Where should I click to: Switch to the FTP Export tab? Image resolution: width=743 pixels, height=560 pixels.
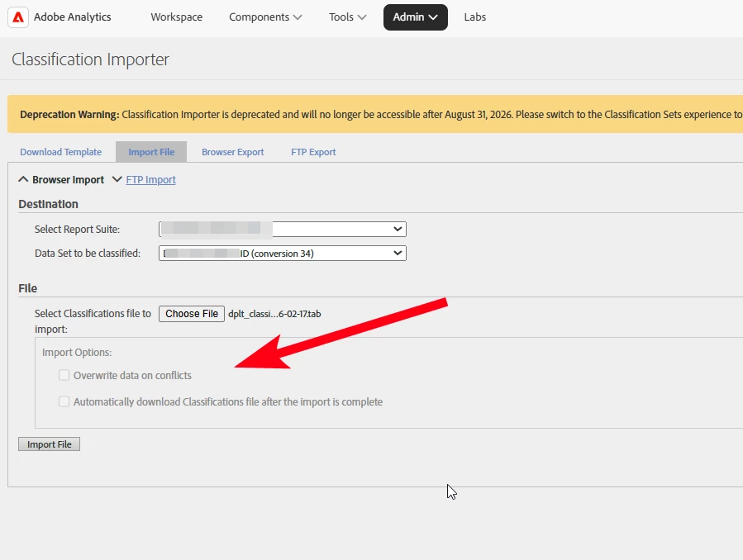pos(313,152)
